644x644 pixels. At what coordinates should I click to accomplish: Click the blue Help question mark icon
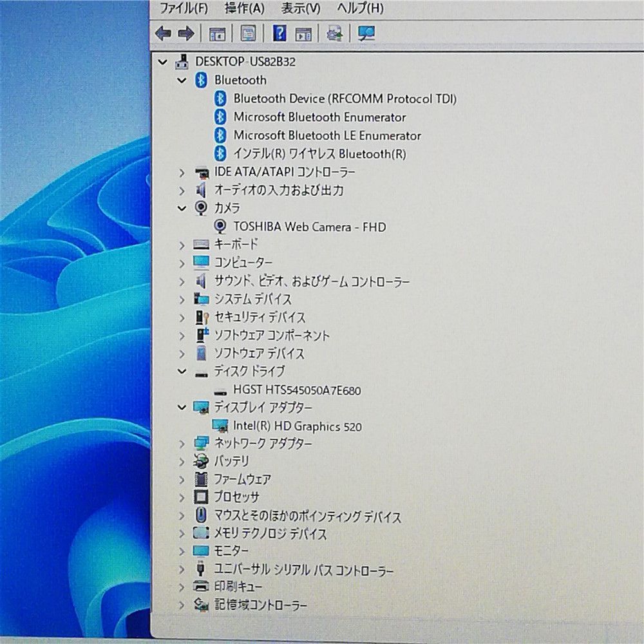click(279, 33)
